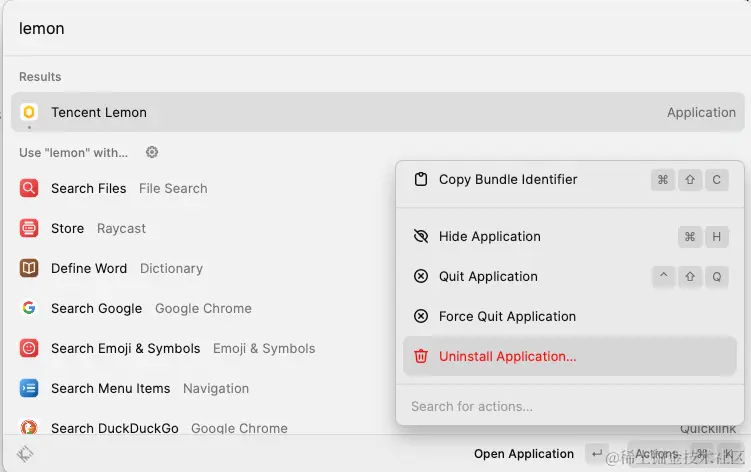Click Open Application in bottom bar
This screenshot has height=472, width=751.
point(523,453)
